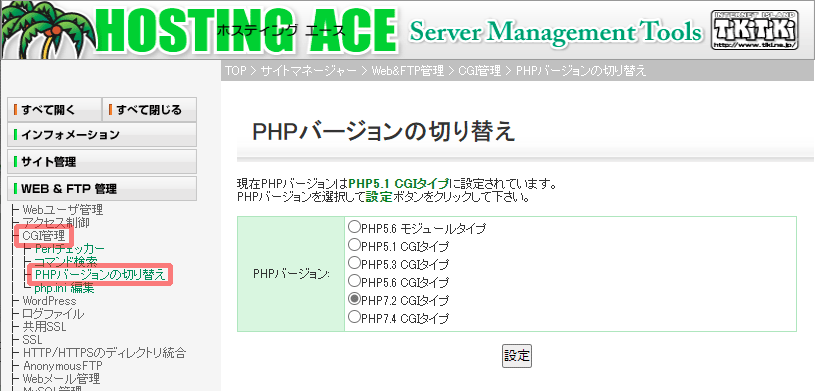Viewport: 815px width, 391px height.
Task: Click the TikiTiki Internet Island logo
Action: (754, 30)
